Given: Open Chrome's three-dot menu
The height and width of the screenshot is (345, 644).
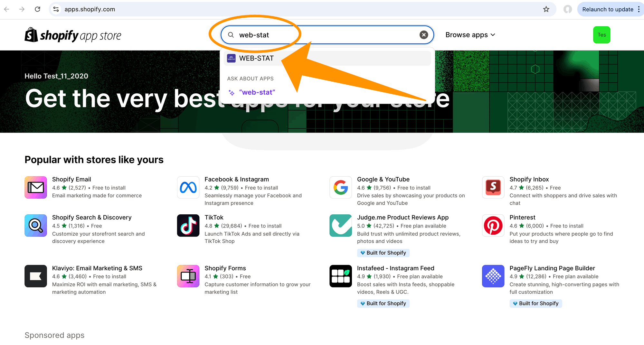Looking at the screenshot, I should 639,9.
